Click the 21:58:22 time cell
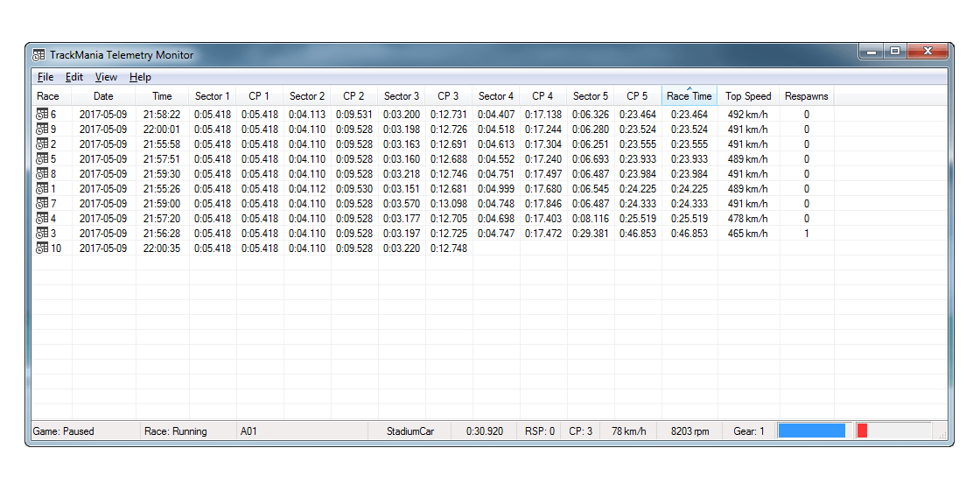This screenshot has height=490, width=980. 162,115
